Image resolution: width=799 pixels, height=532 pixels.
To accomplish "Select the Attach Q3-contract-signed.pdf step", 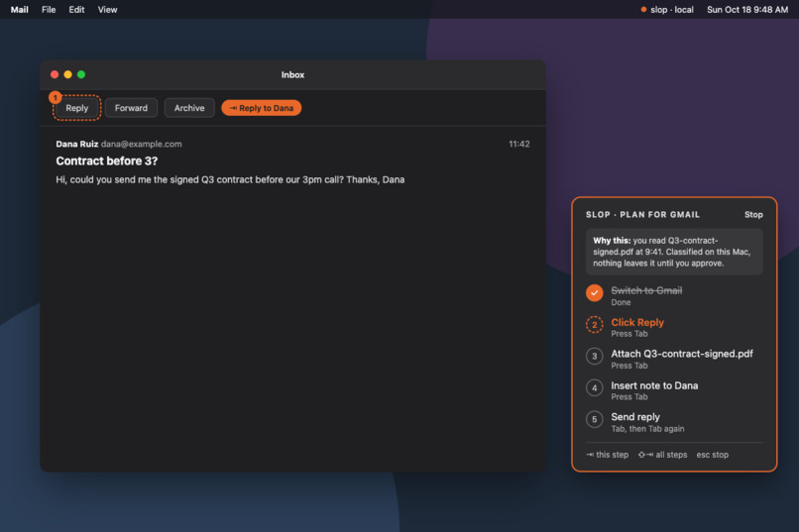I will pyautogui.click(x=682, y=354).
